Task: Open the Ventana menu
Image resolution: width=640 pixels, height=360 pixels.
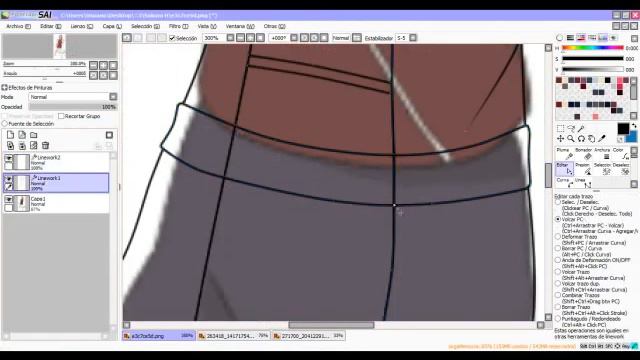Action: [240, 26]
